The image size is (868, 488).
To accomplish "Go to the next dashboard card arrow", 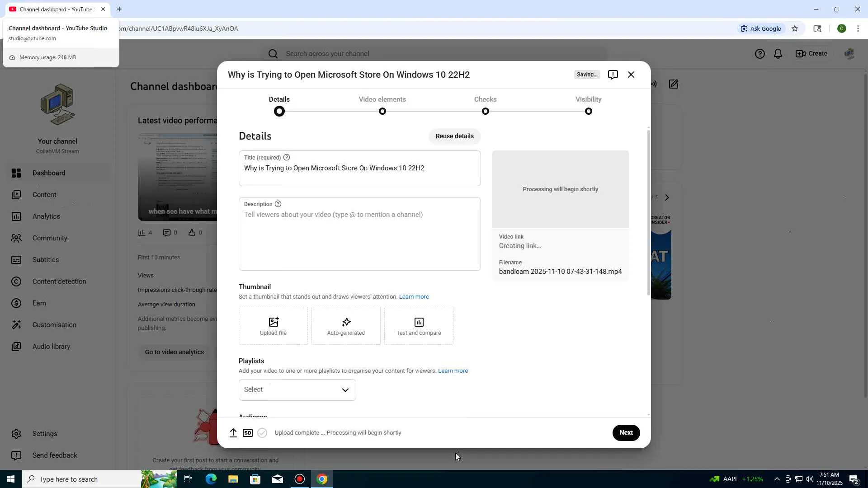I will pos(667,197).
